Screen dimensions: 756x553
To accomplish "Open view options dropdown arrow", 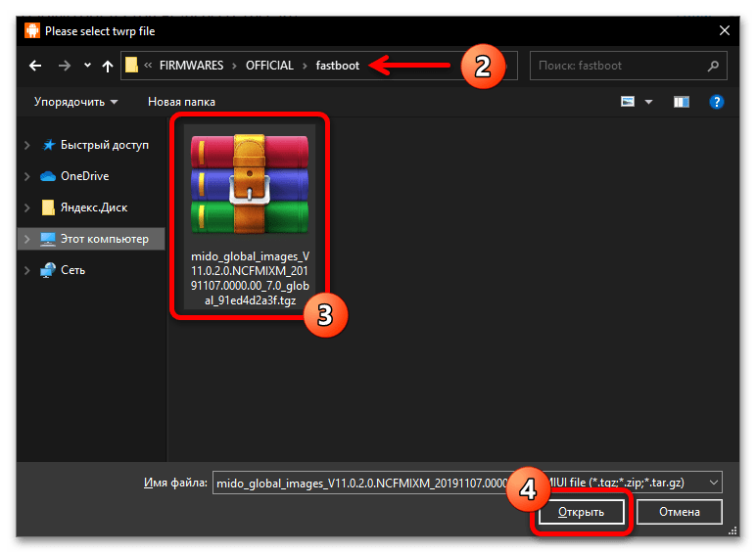I will [649, 102].
